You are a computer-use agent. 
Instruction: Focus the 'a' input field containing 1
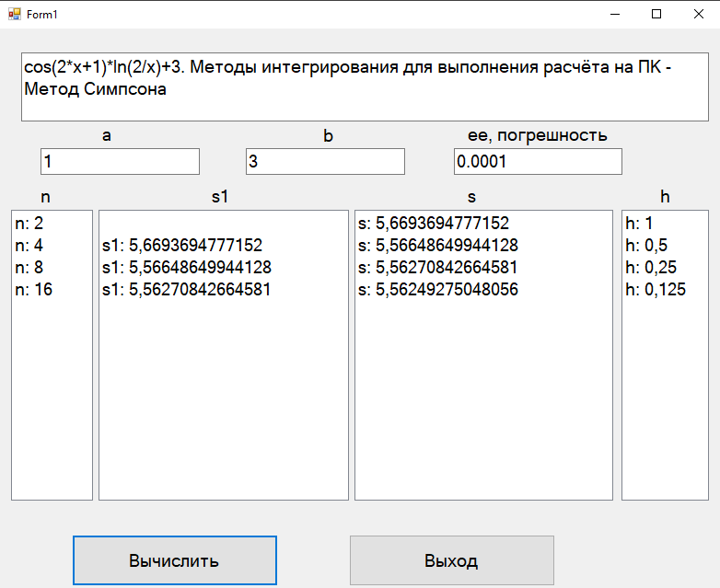pos(120,162)
